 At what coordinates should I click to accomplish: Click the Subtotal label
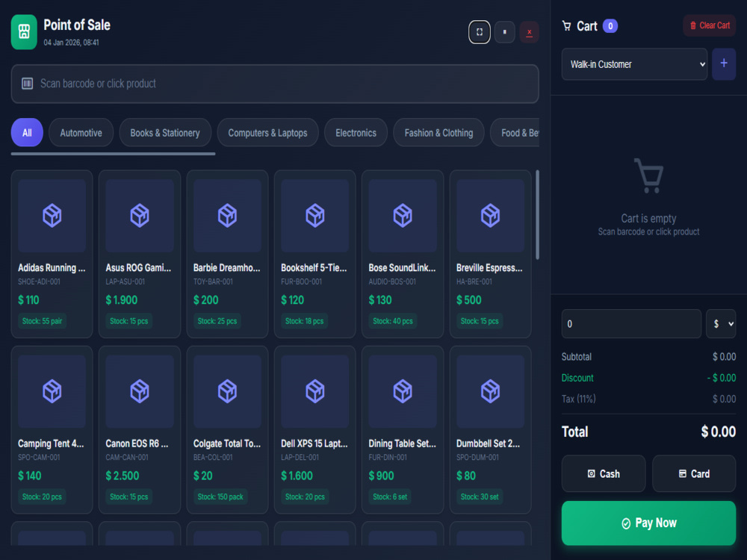click(577, 357)
